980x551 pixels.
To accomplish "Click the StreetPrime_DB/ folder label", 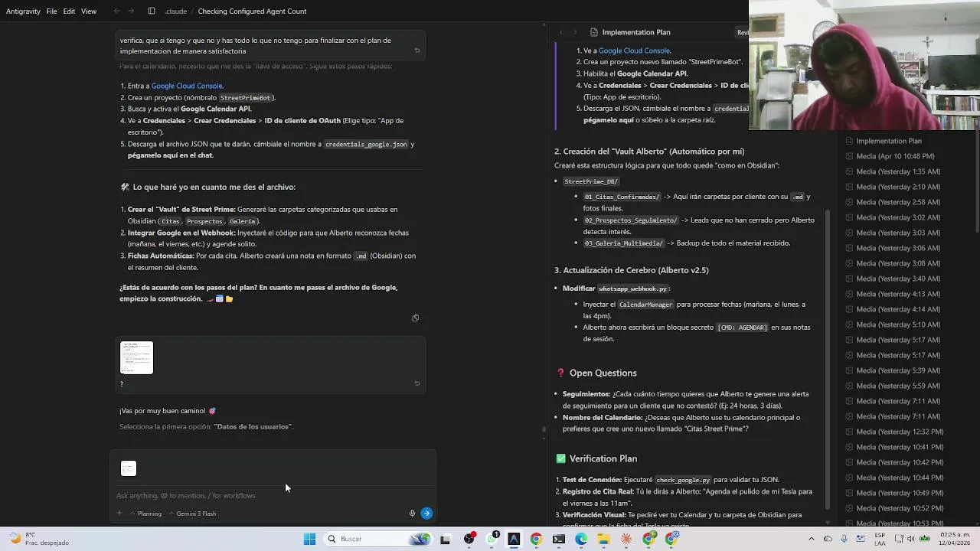I will tap(590, 181).
